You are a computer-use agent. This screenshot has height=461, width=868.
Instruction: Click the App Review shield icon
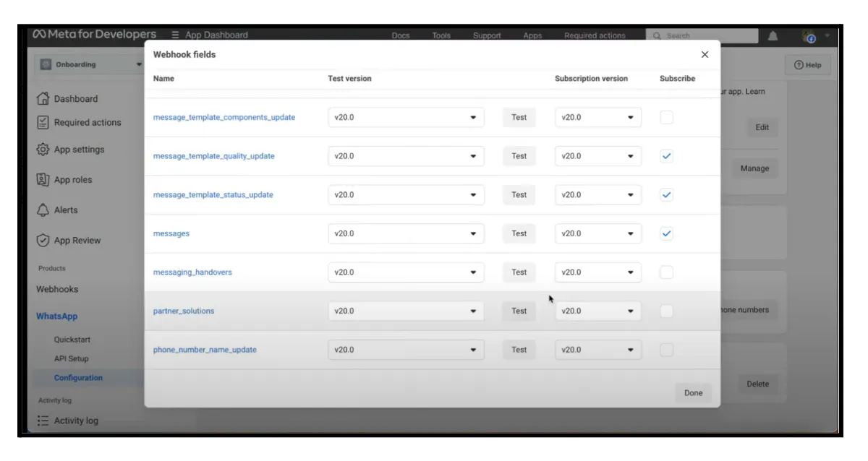43,241
